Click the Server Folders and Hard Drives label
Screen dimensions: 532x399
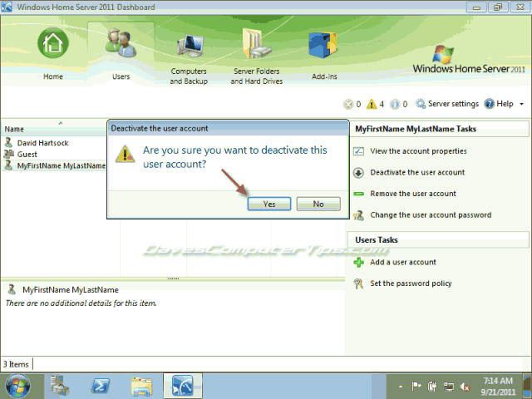pyautogui.click(x=257, y=76)
